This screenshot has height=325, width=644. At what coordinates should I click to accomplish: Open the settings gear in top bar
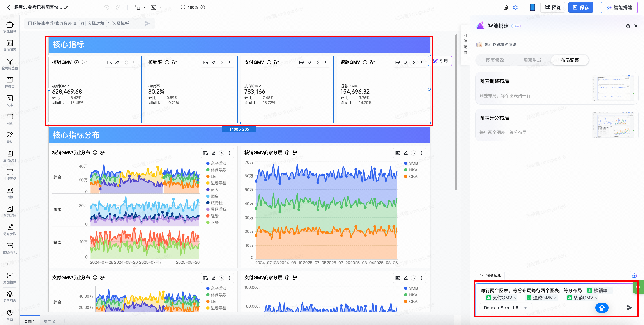pyautogui.click(x=515, y=7)
